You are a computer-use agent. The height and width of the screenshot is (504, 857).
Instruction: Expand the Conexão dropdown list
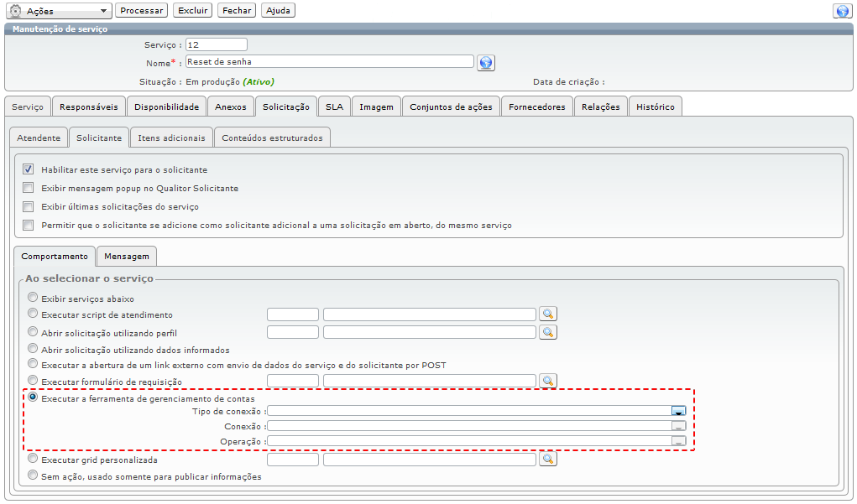pos(678,426)
